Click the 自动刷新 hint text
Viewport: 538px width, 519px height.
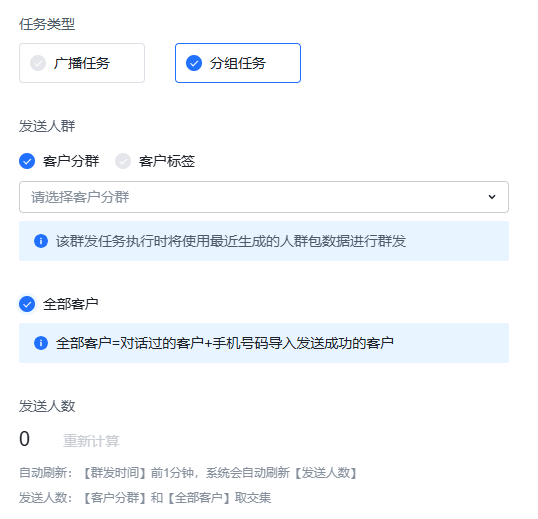pos(188,473)
